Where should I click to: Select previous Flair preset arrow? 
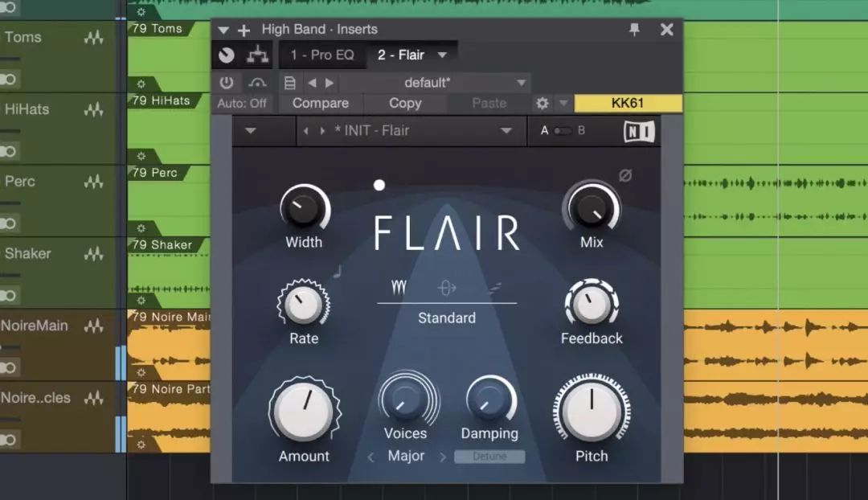(x=306, y=131)
